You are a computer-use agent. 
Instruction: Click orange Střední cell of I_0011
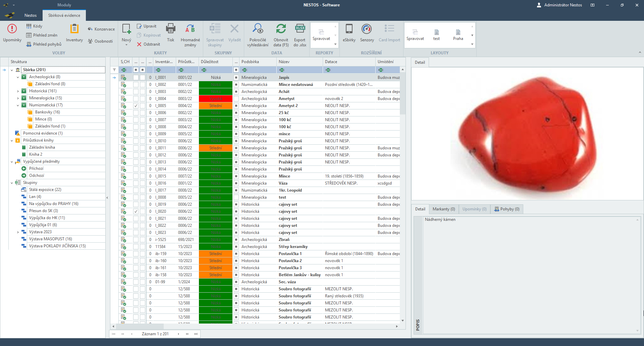pos(216,148)
